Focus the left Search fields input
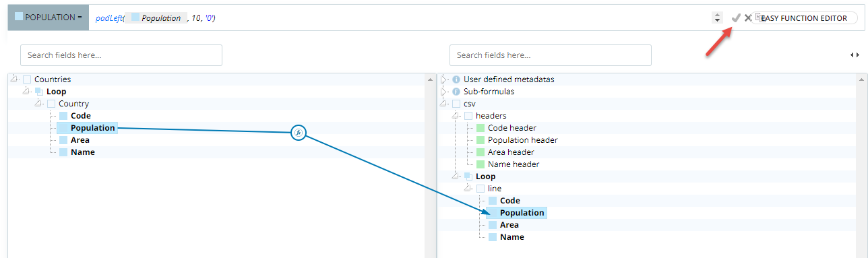 (x=121, y=55)
